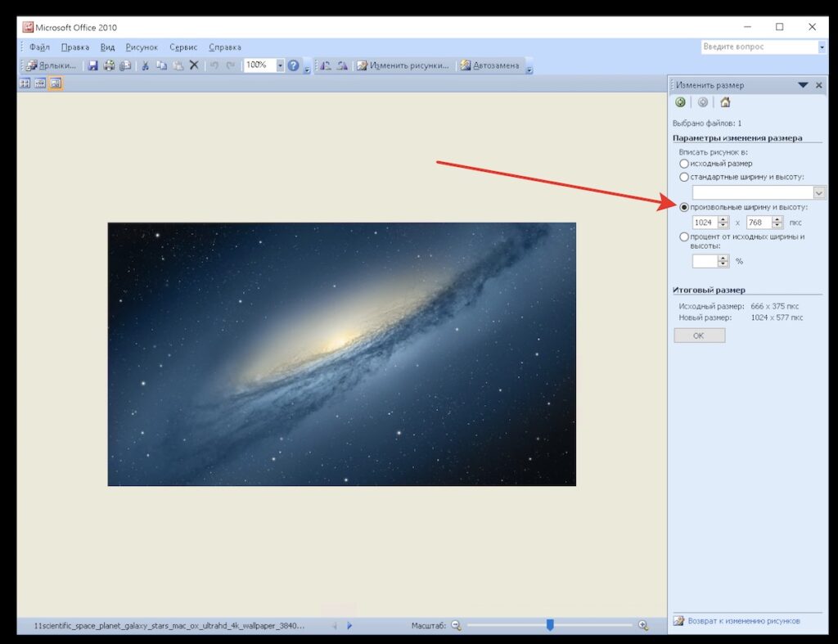This screenshot has height=644, width=838.
Task: Go to next picture blue arrow
Action: [349, 625]
